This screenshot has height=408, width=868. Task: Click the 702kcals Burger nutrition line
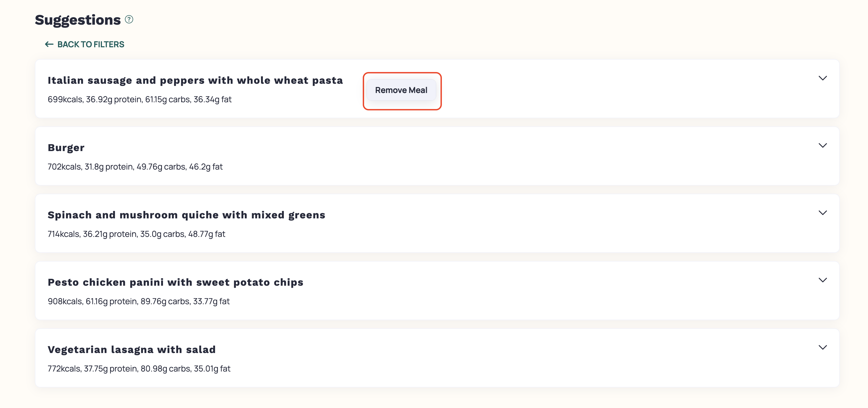tap(135, 166)
